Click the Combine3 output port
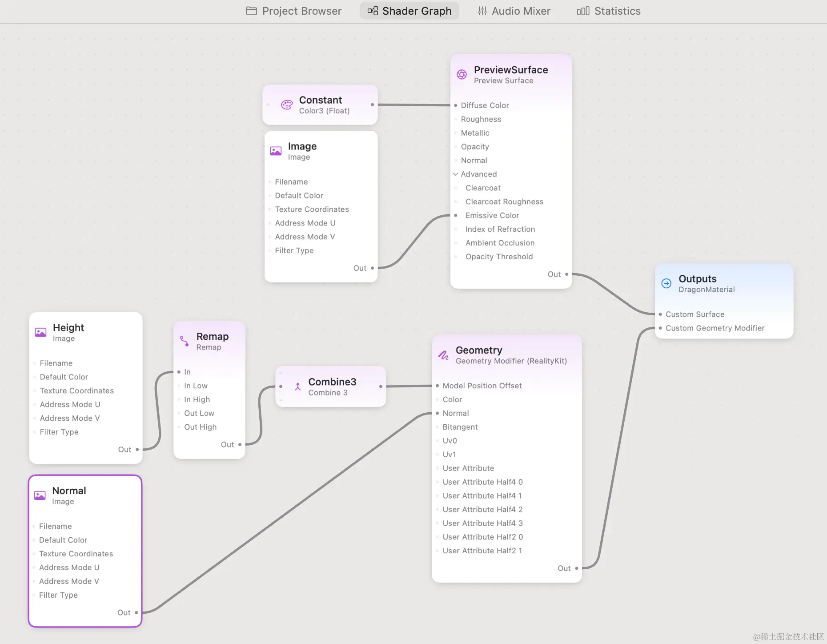The width and height of the screenshot is (827, 644). (x=381, y=386)
